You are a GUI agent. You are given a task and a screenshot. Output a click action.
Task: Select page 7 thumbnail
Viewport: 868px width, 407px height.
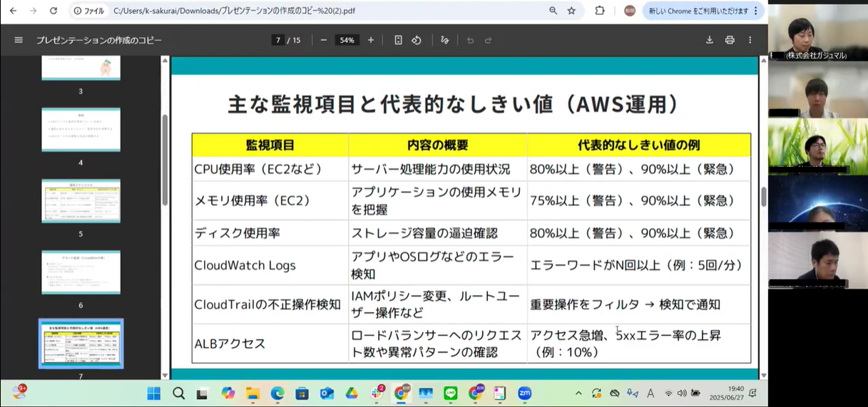click(81, 343)
